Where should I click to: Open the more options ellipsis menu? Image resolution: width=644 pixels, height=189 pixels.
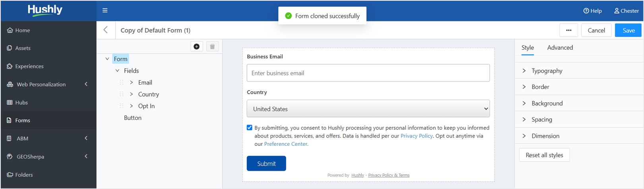point(568,30)
